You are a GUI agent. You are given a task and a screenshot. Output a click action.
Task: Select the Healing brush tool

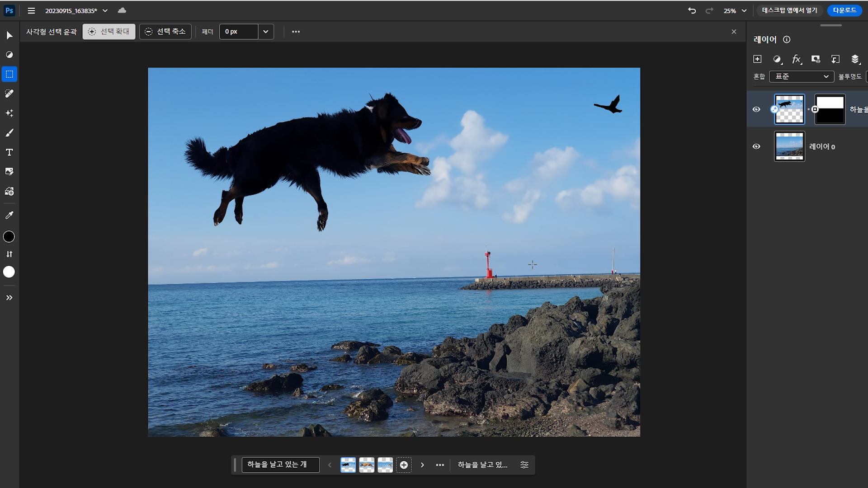[9, 94]
